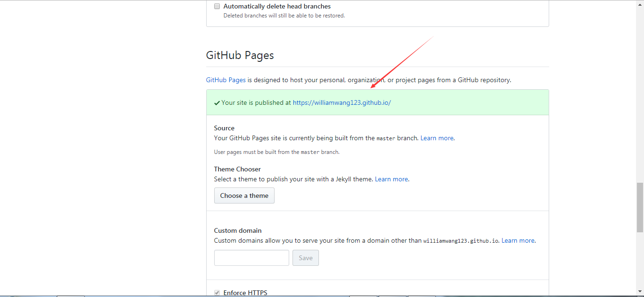The height and width of the screenshot is (297, 644).
Task: Click the Choose a theme button
Action: click(x=244, y=195)
